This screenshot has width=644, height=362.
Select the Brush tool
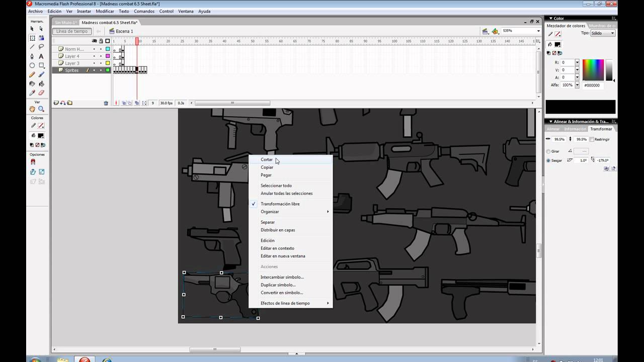pos(41,74)
